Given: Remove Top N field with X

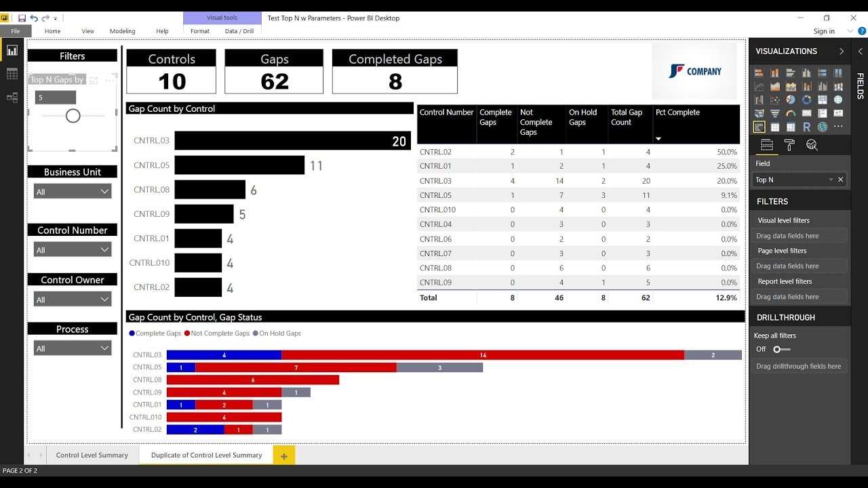Looking at the screenshot, I should click(841, 180).
